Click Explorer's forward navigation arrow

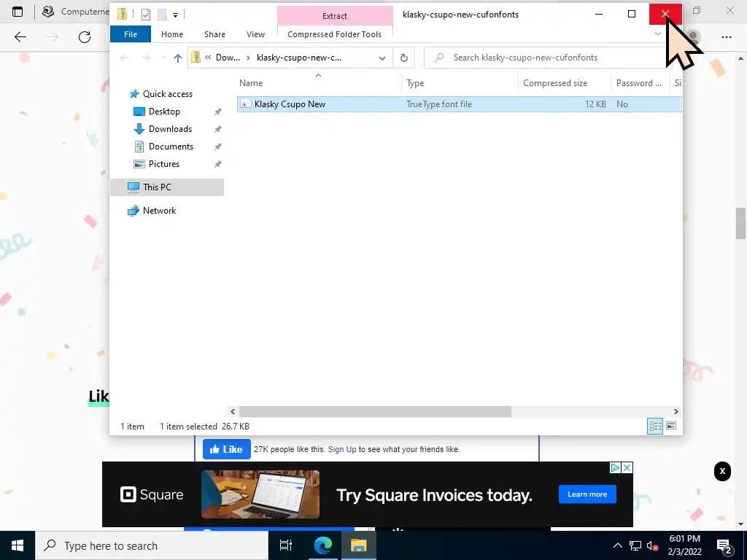point(145,58)
